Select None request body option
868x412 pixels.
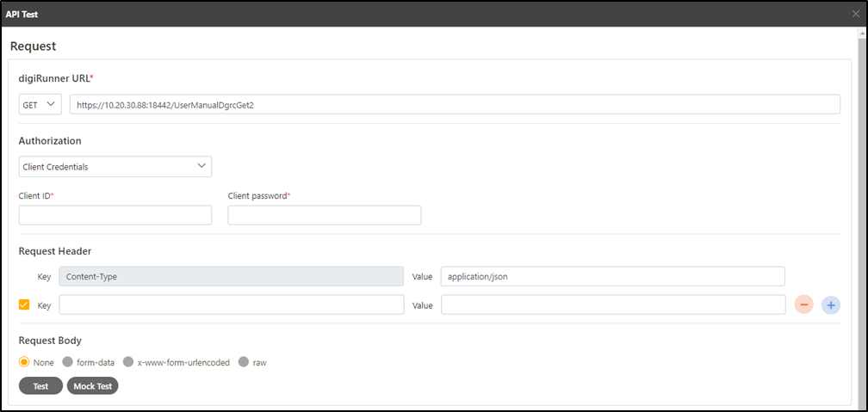24,362
